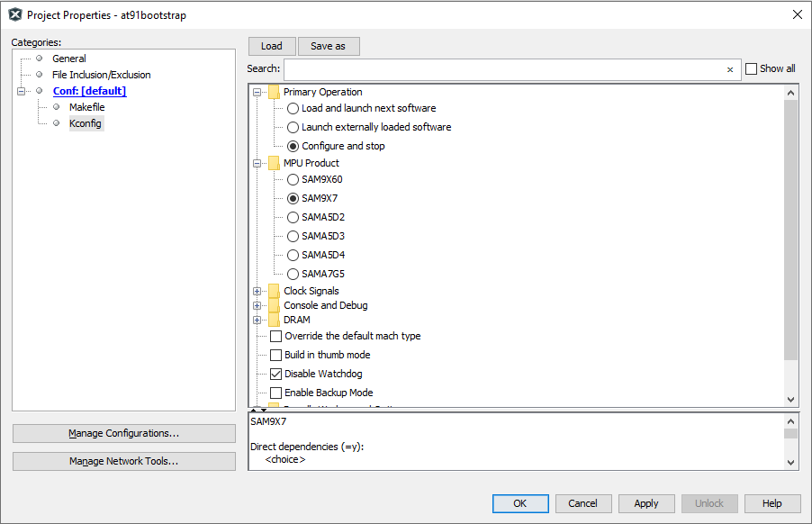Choose Load and launch next software
812x524 pixels.
coord(293,108)
